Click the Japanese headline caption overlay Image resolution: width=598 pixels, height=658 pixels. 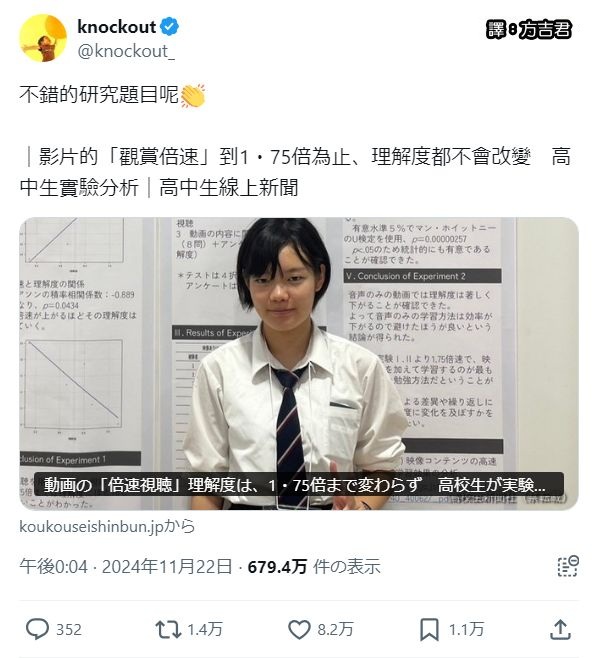click(x=298, y=485)
